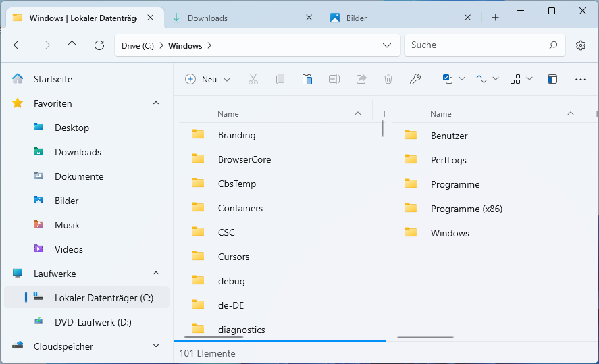Close the Downloads tab
Image resolution: width=599 pixels, height=364 pixels.
[x=309, y=18]
